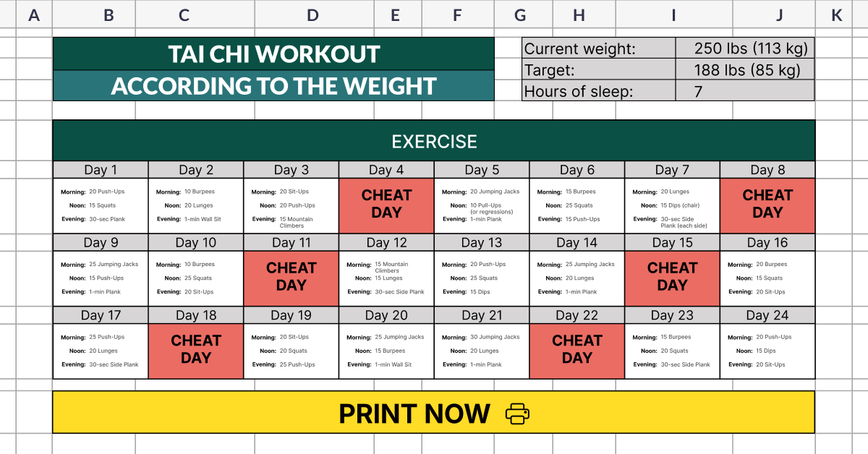This screenshot has height=454, width=868.
Task: Click the target weight value 188 lbs
Action: click(744, 70)
